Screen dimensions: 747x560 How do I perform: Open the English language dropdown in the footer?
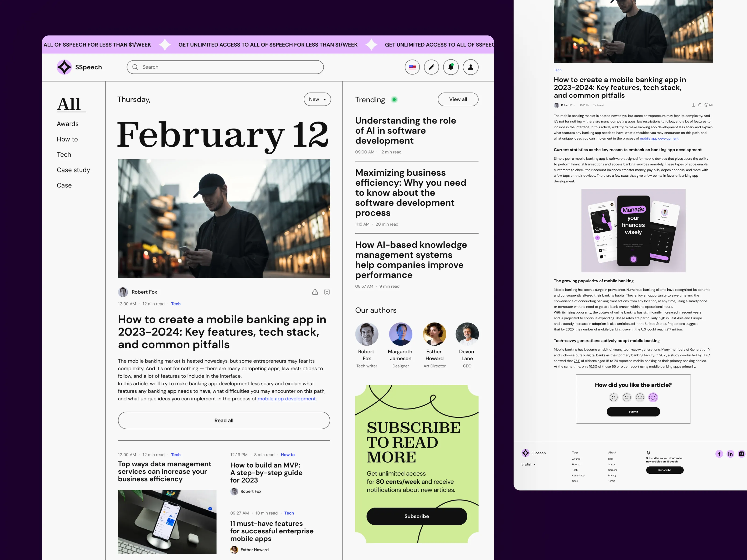(x=529, y=464)
